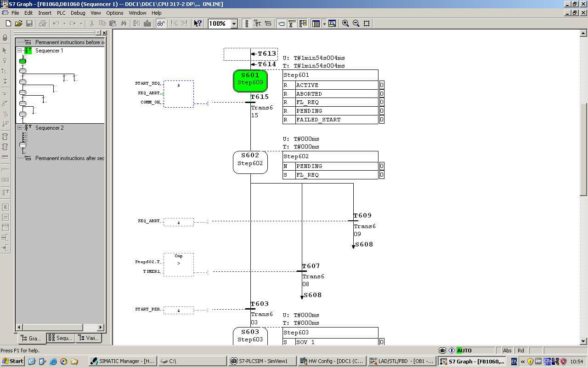Switch to the Sequ... overview tab
Image resolution: width=588 pixels, height=368 pixels.
click(x=60, y=338)
